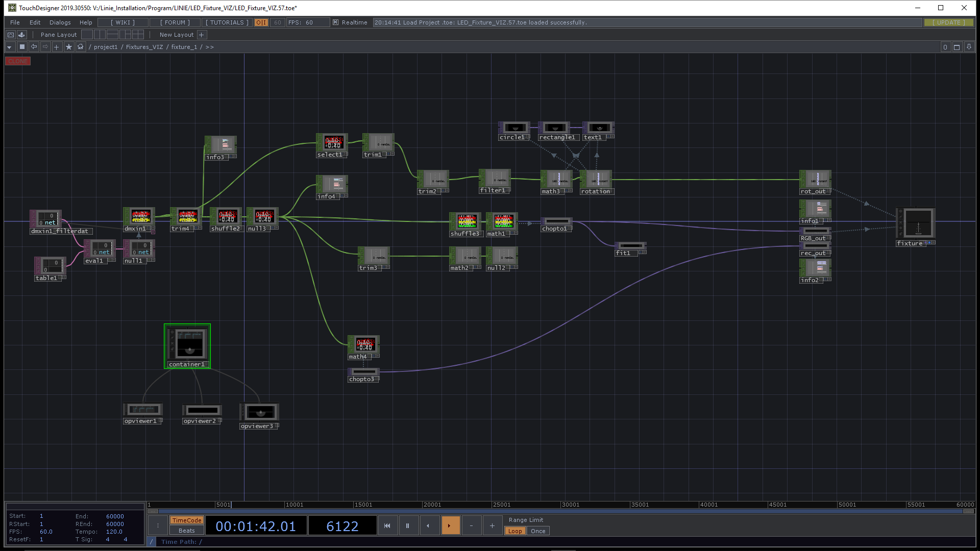Toggle the Realtime checkbox

click(335, 22)
